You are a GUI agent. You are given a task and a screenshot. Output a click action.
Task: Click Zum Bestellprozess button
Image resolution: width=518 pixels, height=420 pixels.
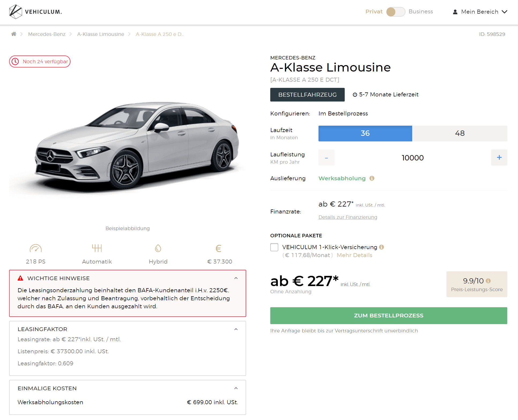(x=389, y=316)
